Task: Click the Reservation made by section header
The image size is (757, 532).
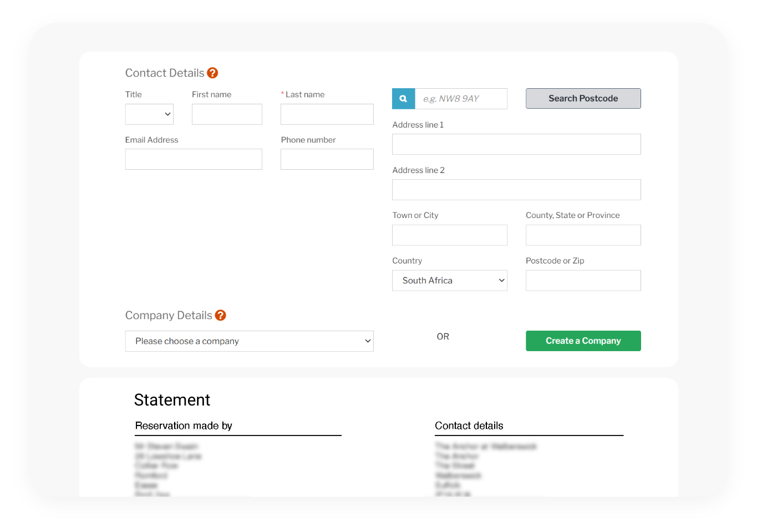Action: (x=184, y=426)
